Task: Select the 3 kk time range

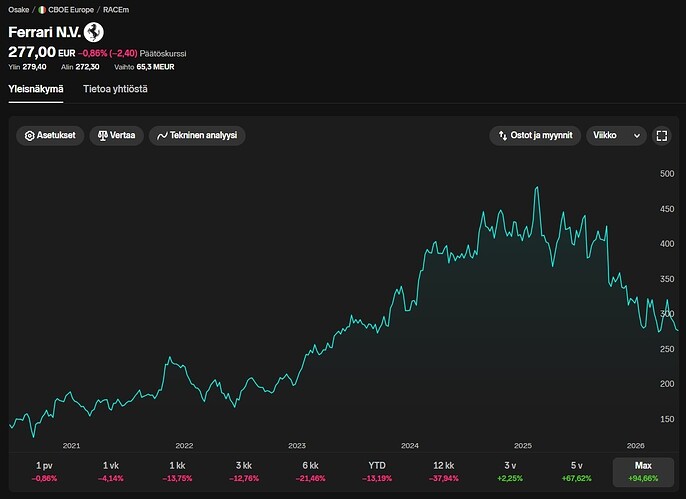Action: (x=244, y=471)
